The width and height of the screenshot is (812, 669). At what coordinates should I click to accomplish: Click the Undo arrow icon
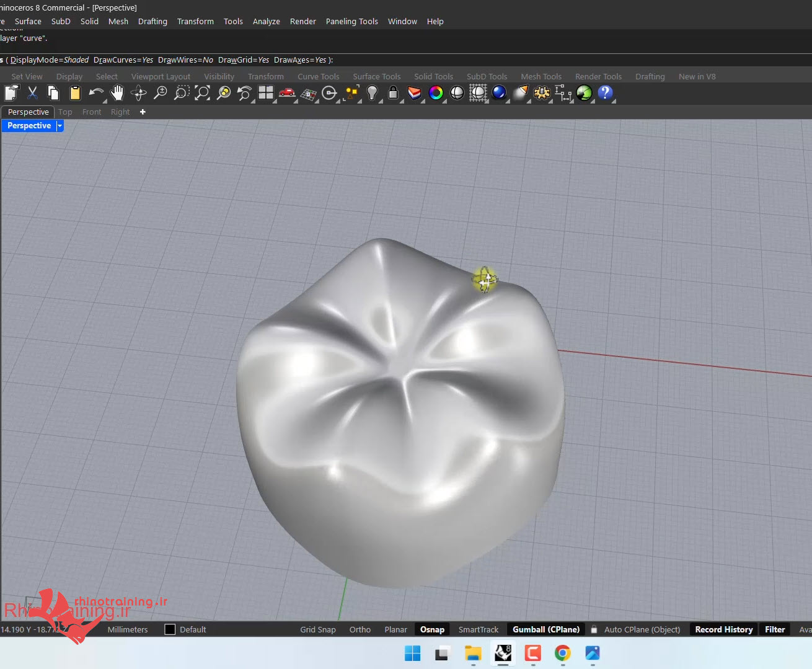coord(95,93)
